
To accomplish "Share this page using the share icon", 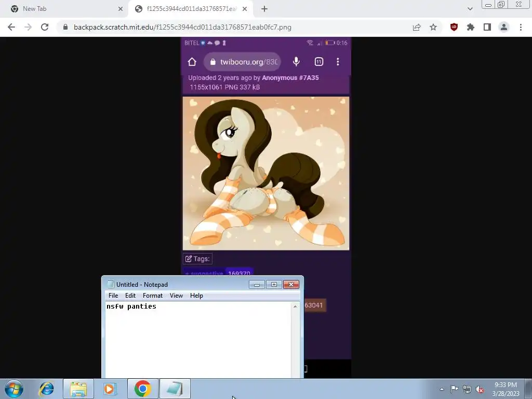I will point(417,27).
